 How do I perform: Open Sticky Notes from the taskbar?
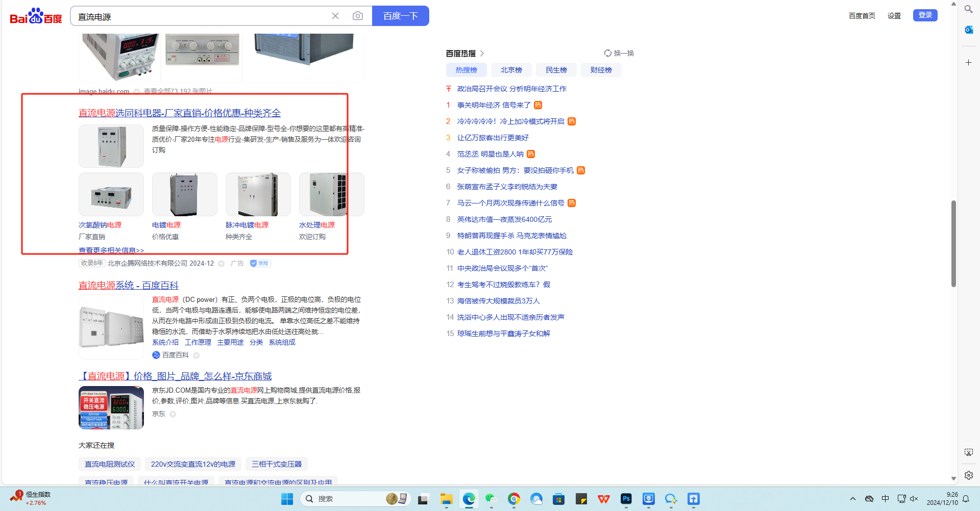click(x=581, y=499)
